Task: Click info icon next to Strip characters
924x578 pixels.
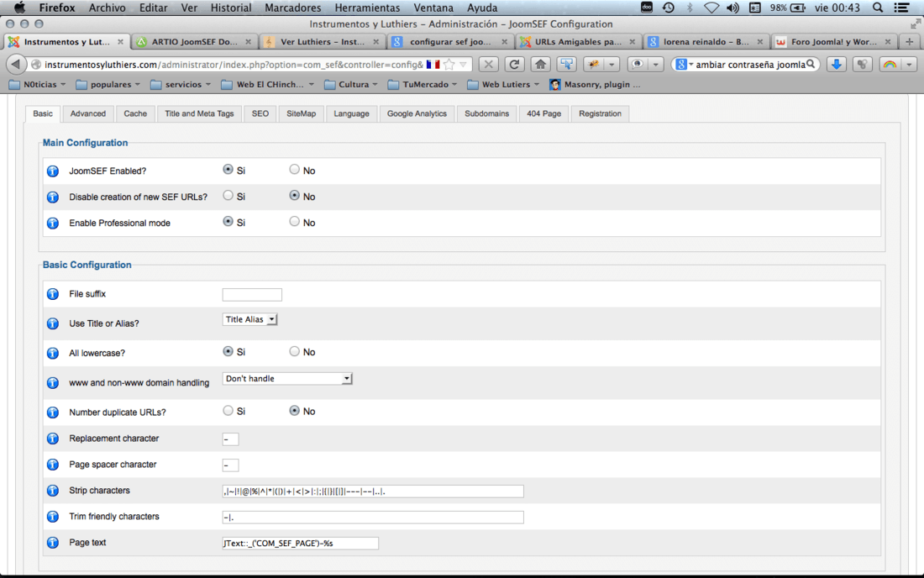Action: pyautogui.click(x=53, y=491)
